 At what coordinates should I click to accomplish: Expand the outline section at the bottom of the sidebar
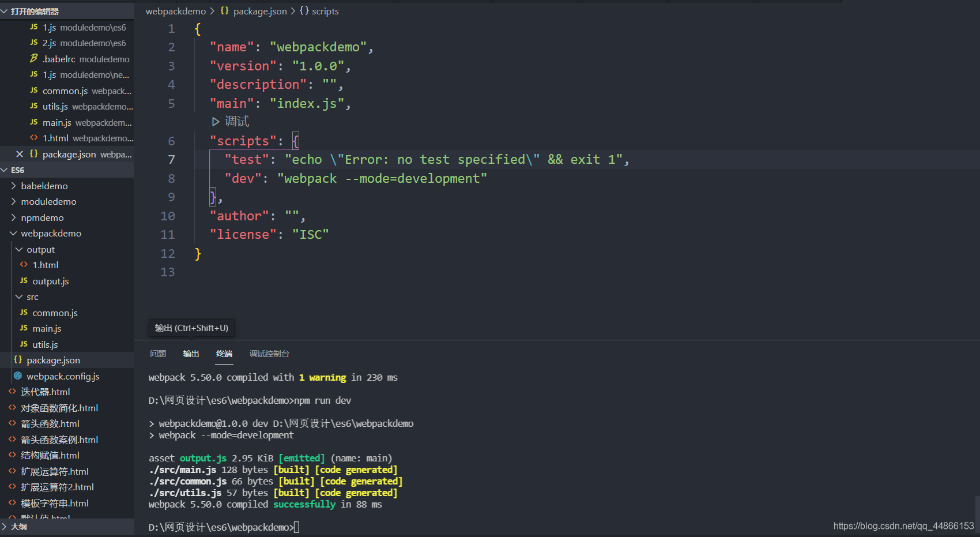coord(67,526)
